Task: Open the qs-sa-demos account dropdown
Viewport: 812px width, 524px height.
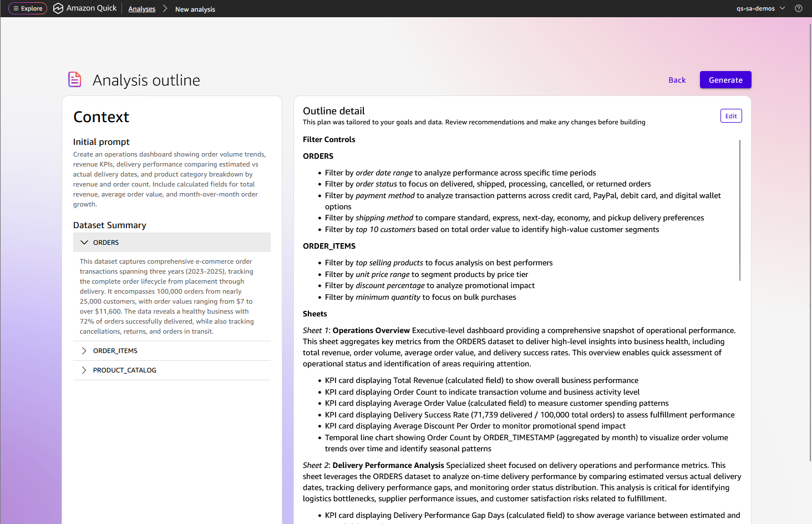Action: pos(760,8)
